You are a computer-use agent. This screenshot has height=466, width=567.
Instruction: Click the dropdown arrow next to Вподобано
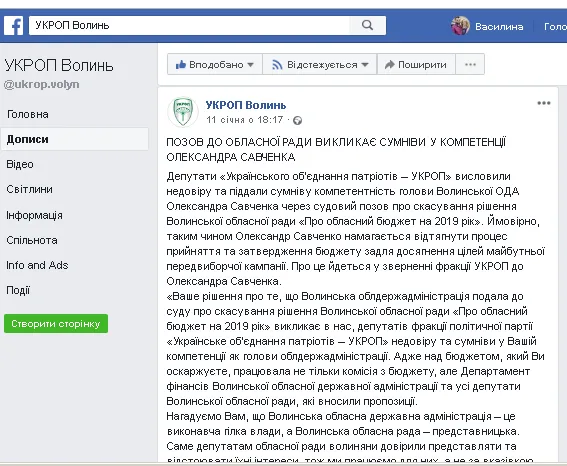pyautogui.click(x=251, y=65)
